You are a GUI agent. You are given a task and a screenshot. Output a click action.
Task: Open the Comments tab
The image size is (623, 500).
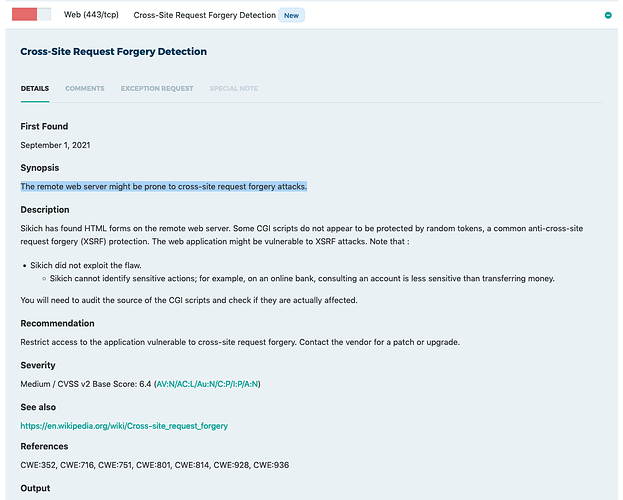click(x=85, y=89)
